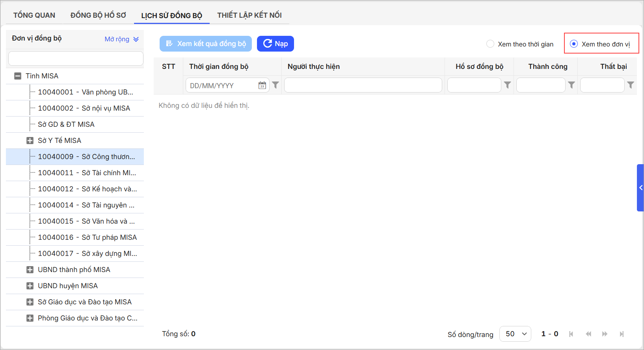Image resolution: width=644 pixels, height=350 pixels.
Task: Collapse the Tỉnh MISA tree node
Action: pyautogui.click(x=18, y=76)
